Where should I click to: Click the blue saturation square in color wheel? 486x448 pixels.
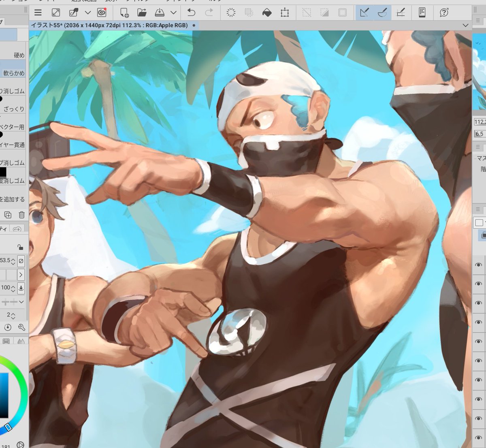pos(4,395)
